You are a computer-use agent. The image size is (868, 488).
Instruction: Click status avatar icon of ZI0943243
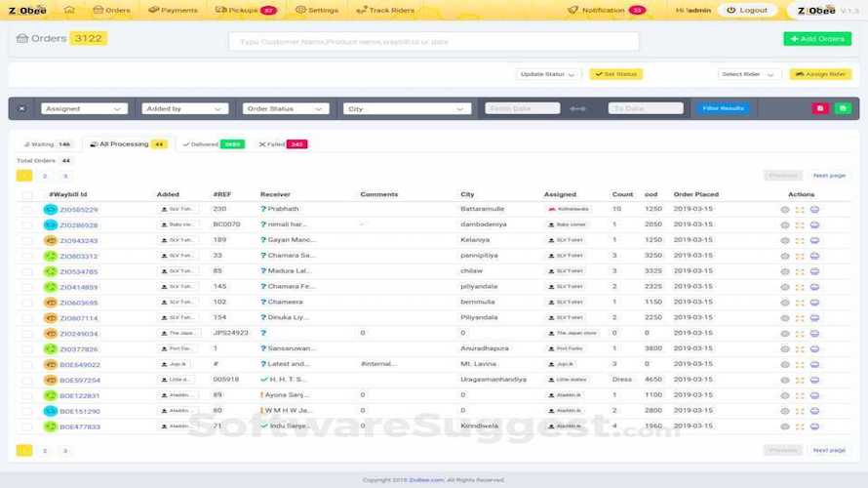pyautogui.click(x=51, y=240)
